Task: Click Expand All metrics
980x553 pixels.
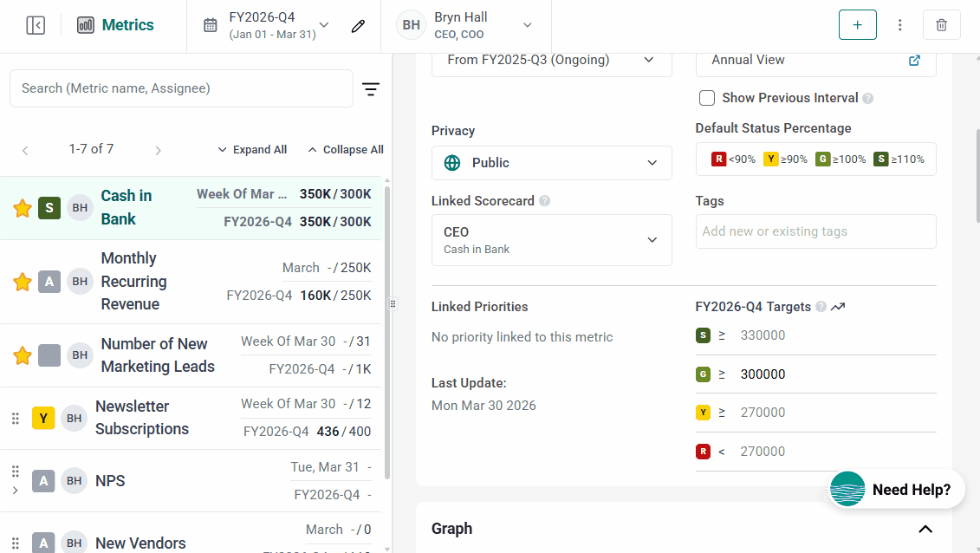Action: tap(252, 150)
